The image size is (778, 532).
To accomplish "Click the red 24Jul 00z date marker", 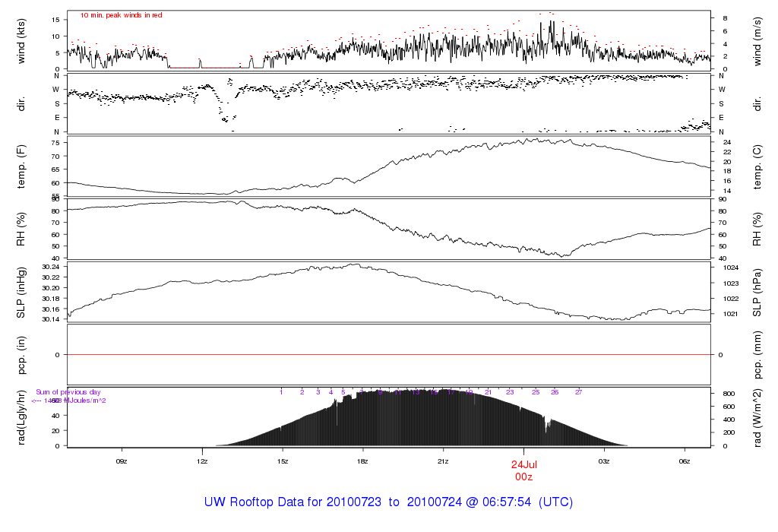I will coord(524,471).
